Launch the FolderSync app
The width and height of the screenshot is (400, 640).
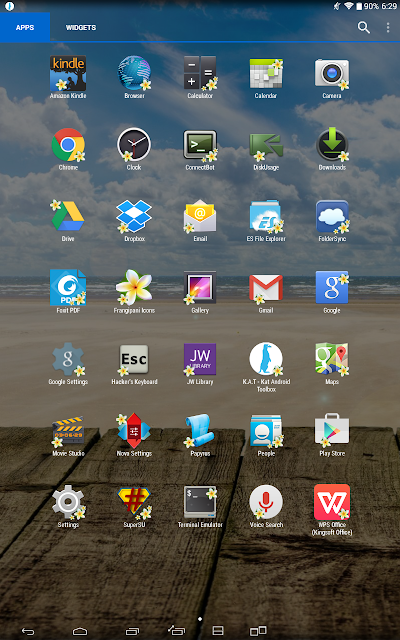click(332, 216)
